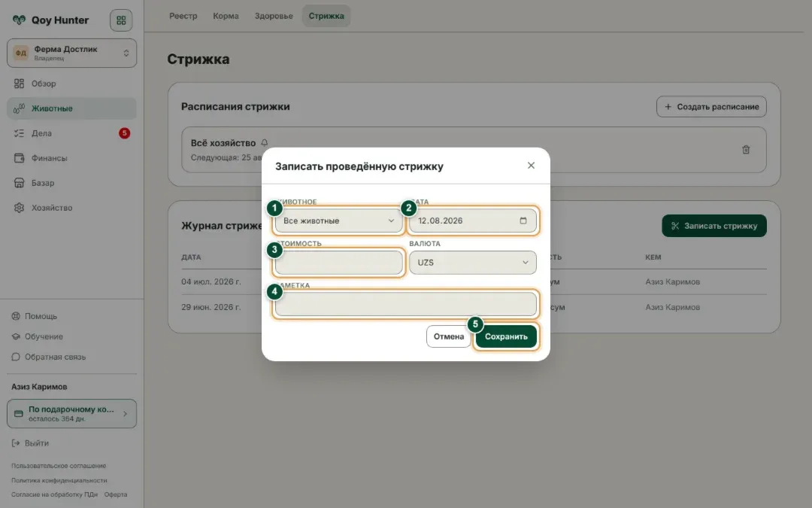Open the Ферма Достлик farm switcher
This screenshot has height=508, width=812.
(x=72, y=53)
